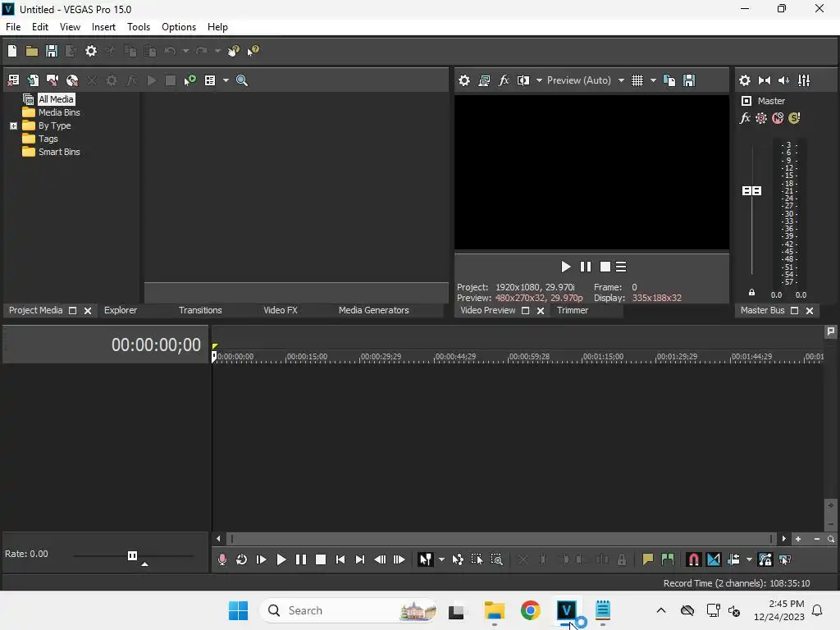Click the Rate scrub slider handle
Viewport: 840px width, 630px height.
pos(132,555)
